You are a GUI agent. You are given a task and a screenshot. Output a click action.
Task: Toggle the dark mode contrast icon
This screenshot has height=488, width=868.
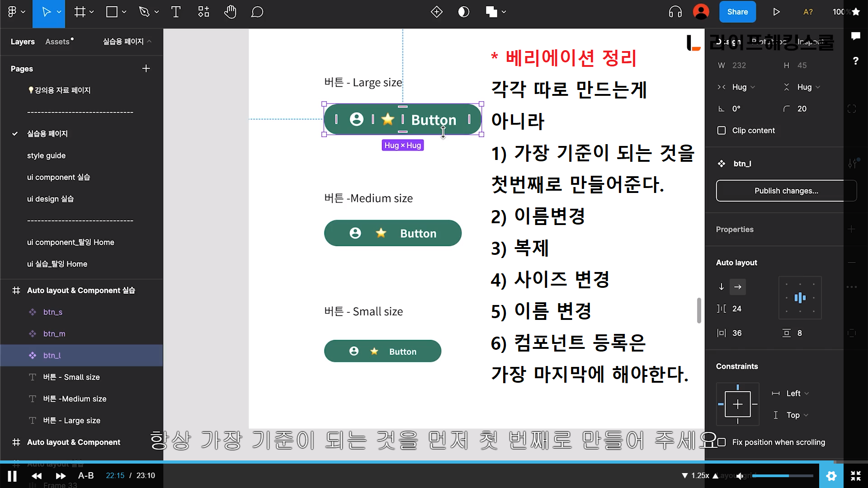463,12
